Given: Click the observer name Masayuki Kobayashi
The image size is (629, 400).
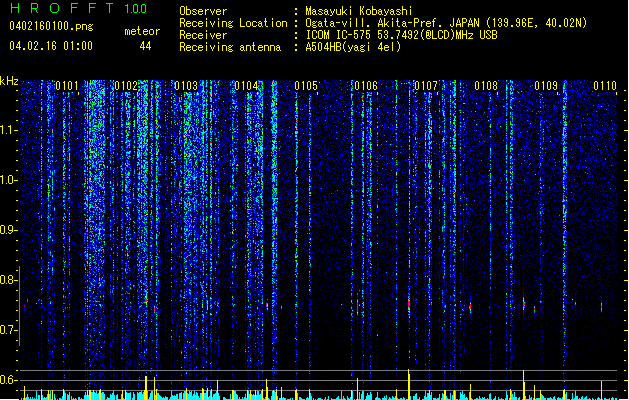Looking at the screenshot, I should coord(359,11).
